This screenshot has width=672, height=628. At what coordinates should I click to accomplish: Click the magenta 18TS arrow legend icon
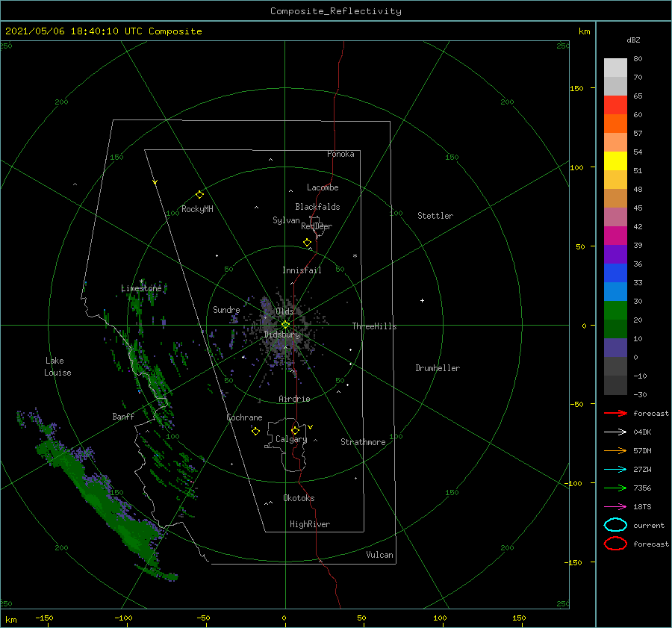point(615,507)
